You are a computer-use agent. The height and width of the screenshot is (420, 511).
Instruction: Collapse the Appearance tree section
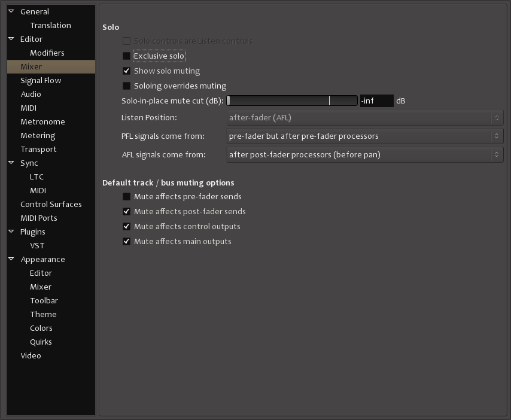11,259
